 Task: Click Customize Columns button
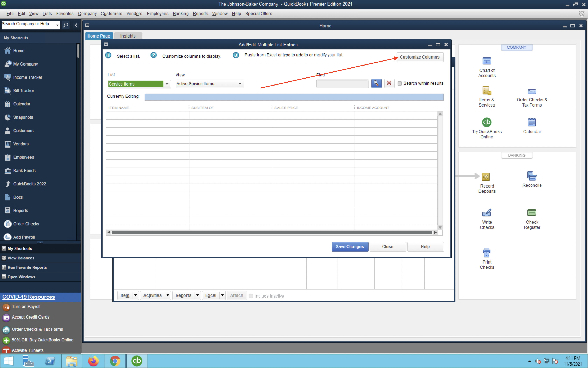point(420,57)
